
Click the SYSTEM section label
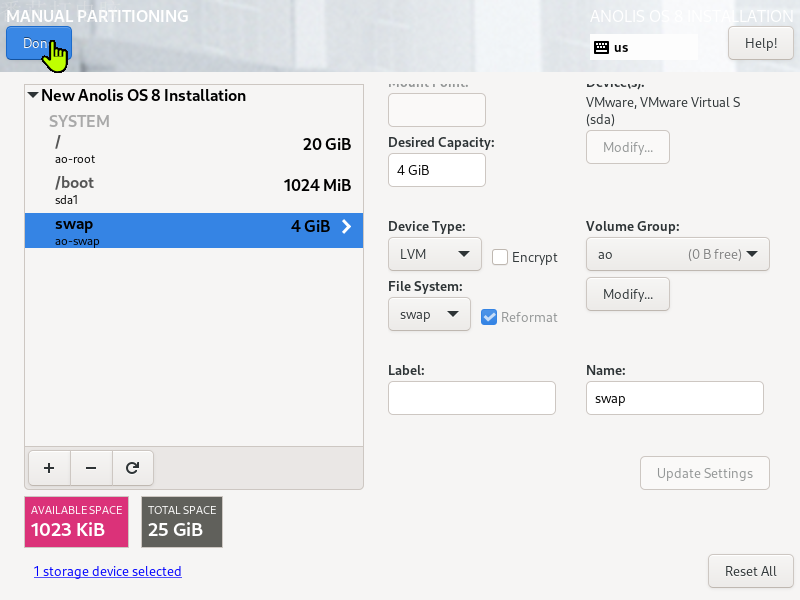pos(79,121)
